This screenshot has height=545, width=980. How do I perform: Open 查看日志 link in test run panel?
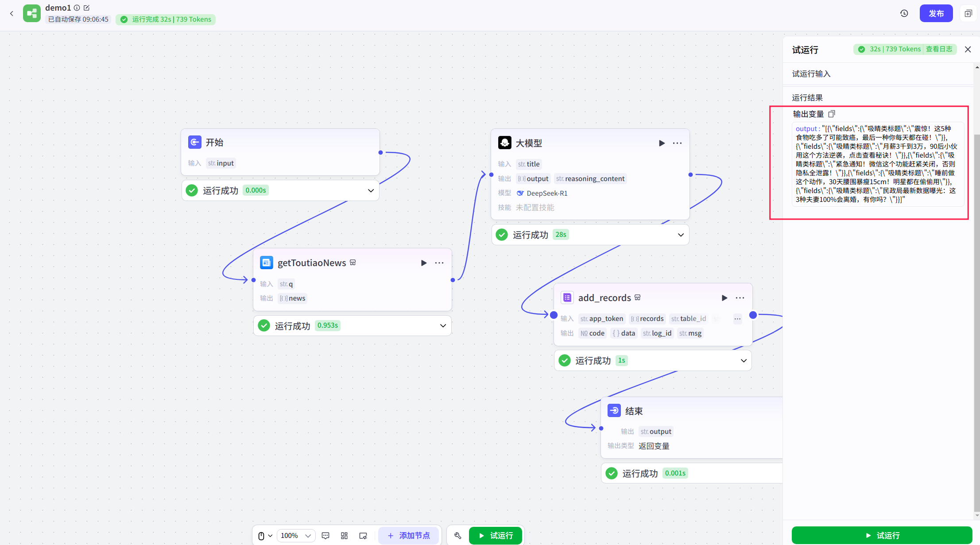(939, 49)
